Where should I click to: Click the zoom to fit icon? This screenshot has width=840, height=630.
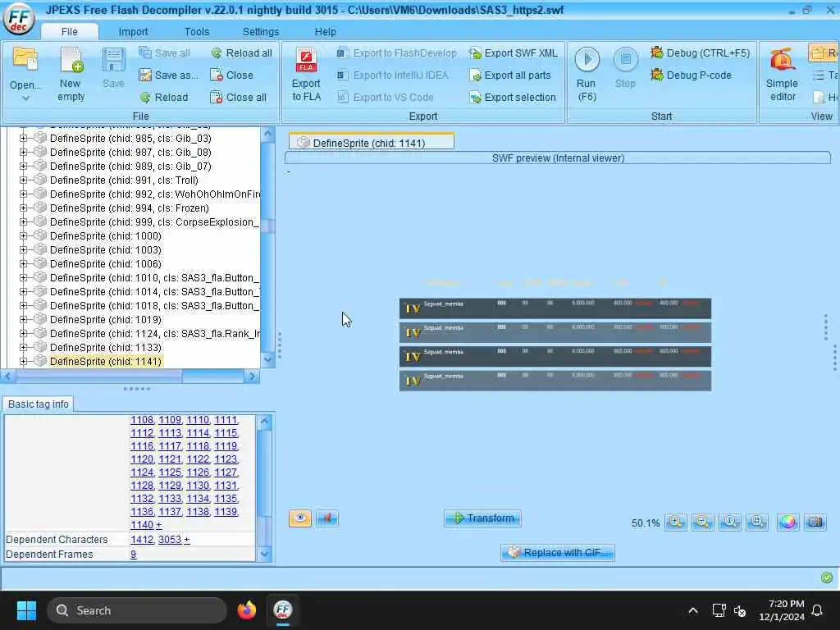[757, 523]
